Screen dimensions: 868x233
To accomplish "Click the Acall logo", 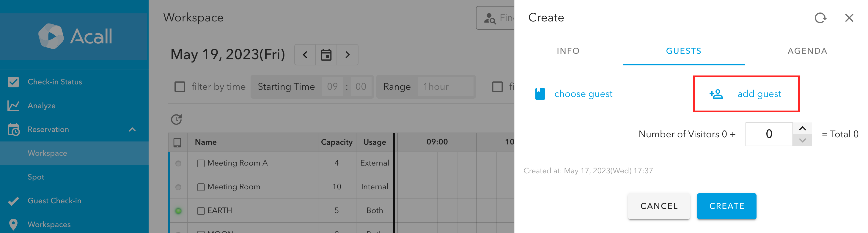I will point(75,36).
